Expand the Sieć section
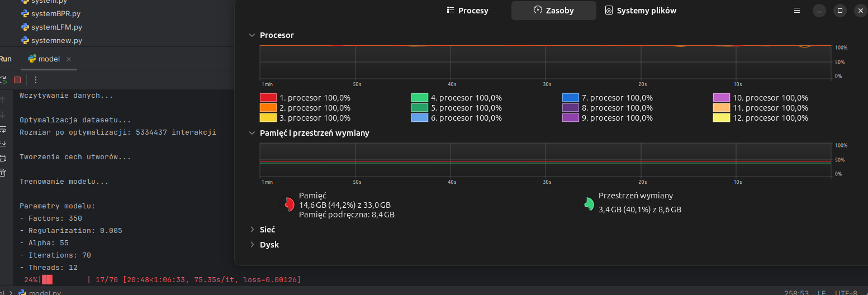 pyautogui.click(x=252, y=230)
